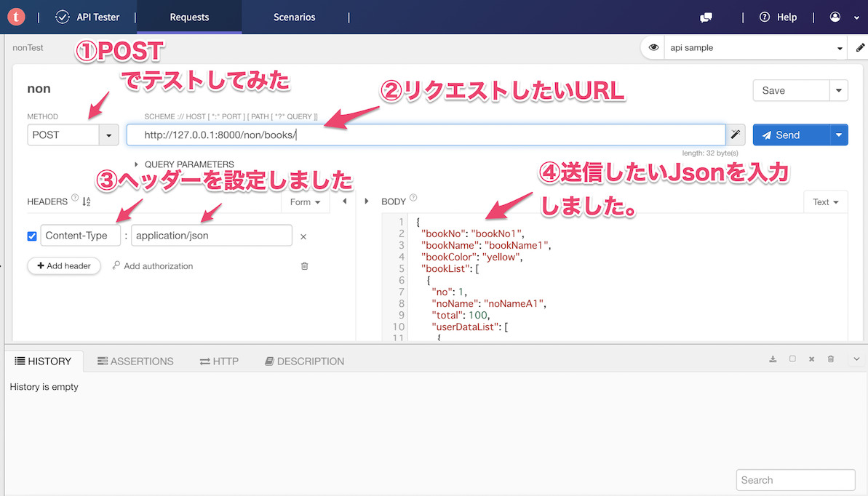This screenshot has width=868, height=496.
Task: Open the POST method dropdown
Action: pos(108,135)
